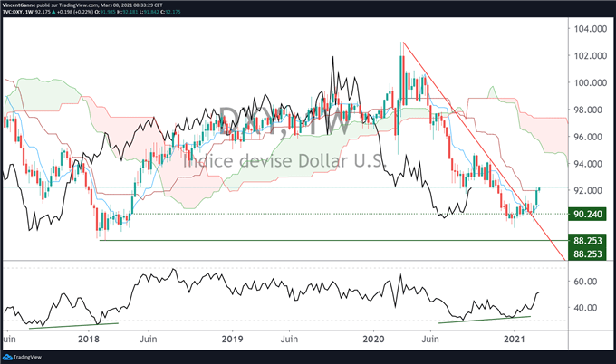Viewport: 616px width, 364px height.
Task: Click the 1W interval label
Action: coord(28,12)
